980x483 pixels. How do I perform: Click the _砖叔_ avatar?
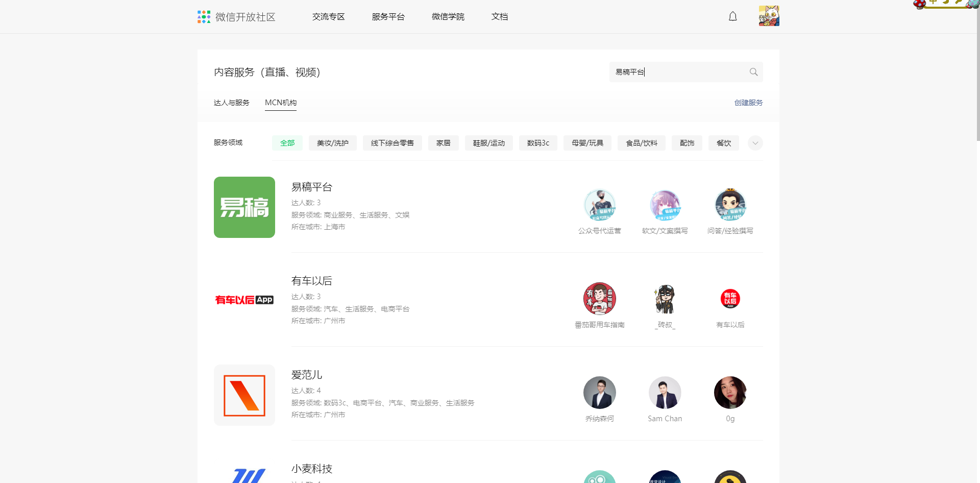pyautogui.click(x=665, y=299)
